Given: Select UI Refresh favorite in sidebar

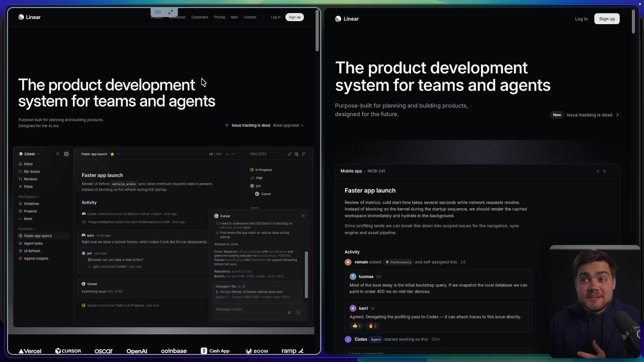Looking at the screenshot, I should (29, 251).
